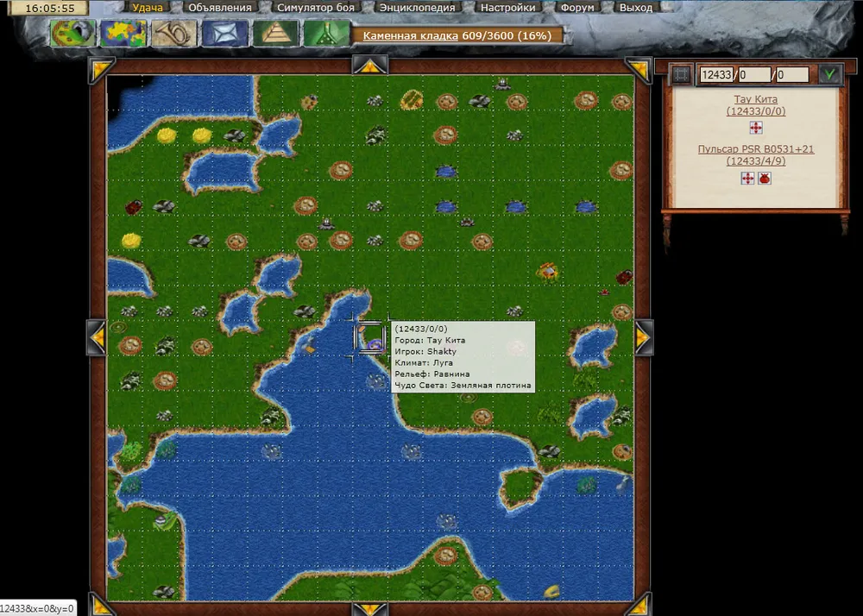
Task: Open the Настройки menu
Action: click(507, 8)
